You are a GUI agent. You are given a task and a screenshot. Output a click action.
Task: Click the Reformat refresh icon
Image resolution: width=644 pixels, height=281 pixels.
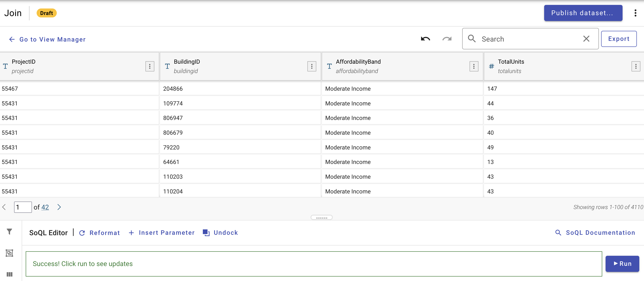coord(82,233)
